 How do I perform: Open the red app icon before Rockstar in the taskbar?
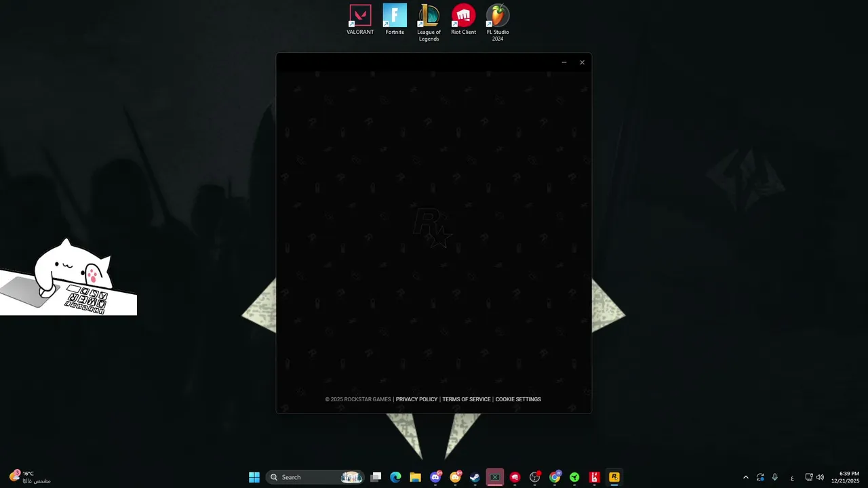594,477
